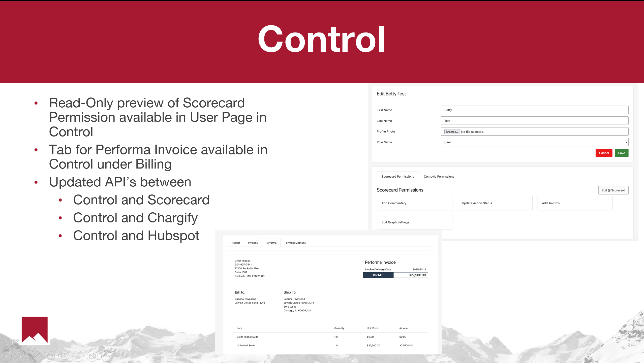The image size is (644, 363).
Task: Click the Bill To: label
Action: (x=240, y=292)
